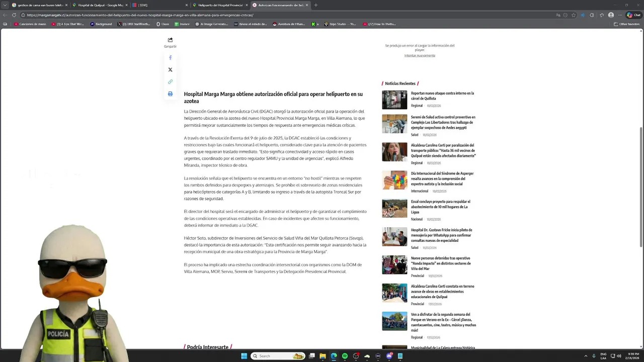This screenshot has width=644, height=362.
Task: Click 'Podría Interesarte' section heading
Action: 207,347
